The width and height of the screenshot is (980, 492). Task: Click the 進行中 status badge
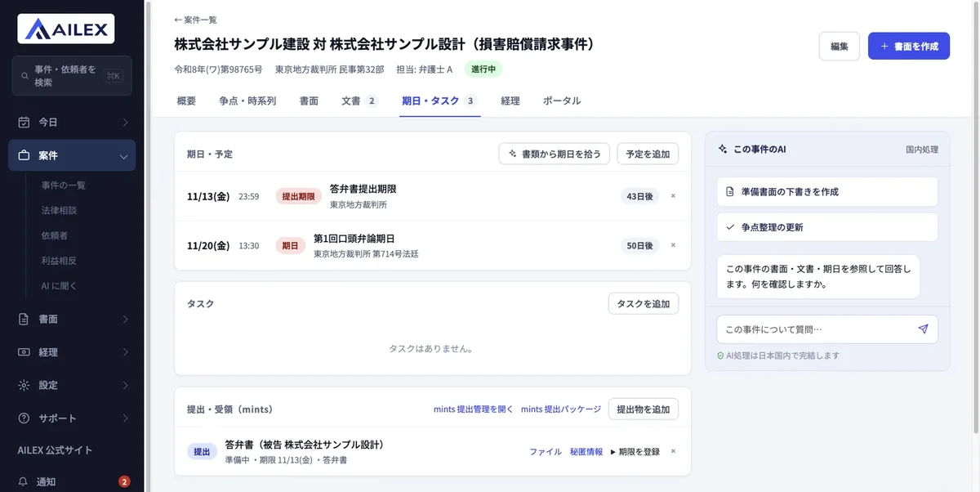point(484,69)
